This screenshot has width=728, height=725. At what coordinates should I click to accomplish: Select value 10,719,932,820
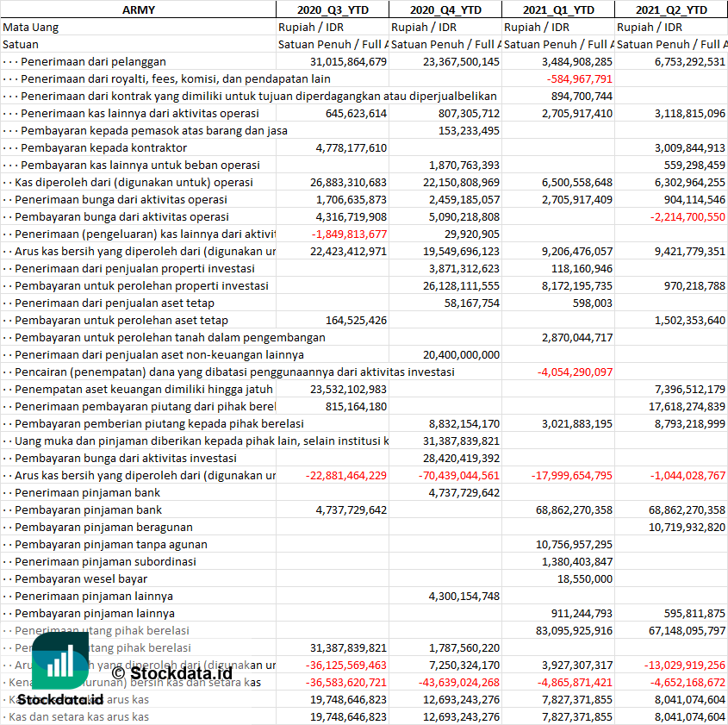point(688,527)
